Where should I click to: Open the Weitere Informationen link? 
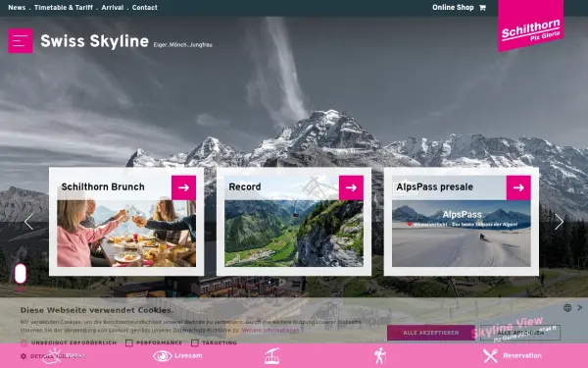coord(270,330)
